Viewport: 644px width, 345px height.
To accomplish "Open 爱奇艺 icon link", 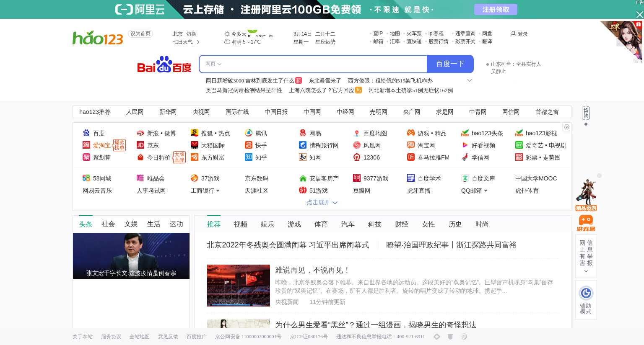I will (519, 145).
